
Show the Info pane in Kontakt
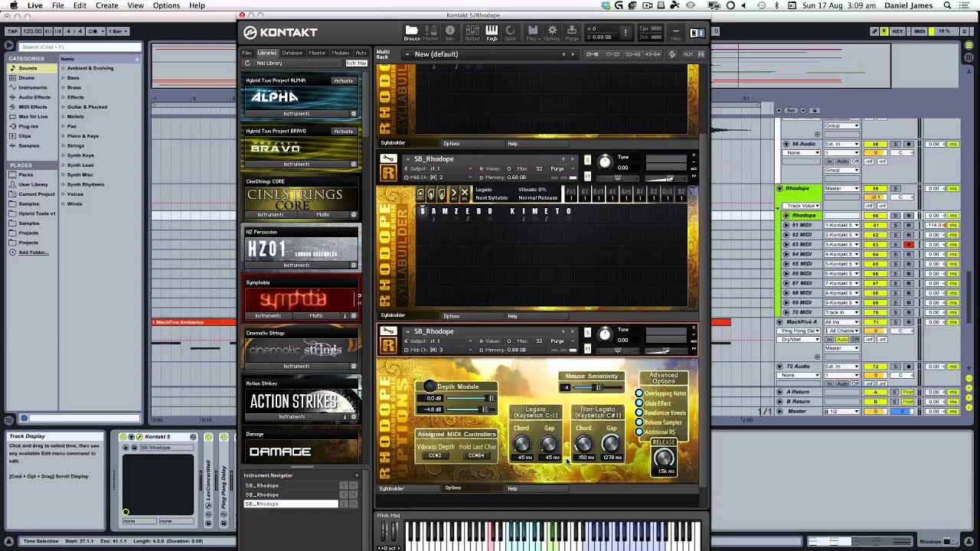click(450, 33)
